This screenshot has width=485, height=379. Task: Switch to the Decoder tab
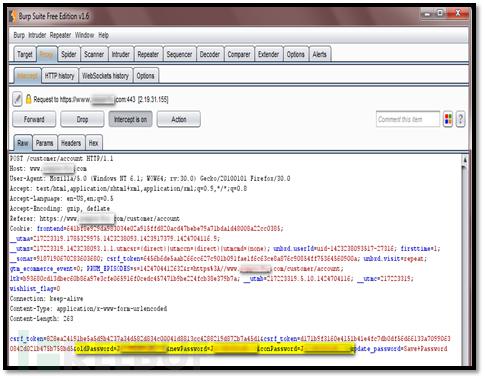pos(210,54)
